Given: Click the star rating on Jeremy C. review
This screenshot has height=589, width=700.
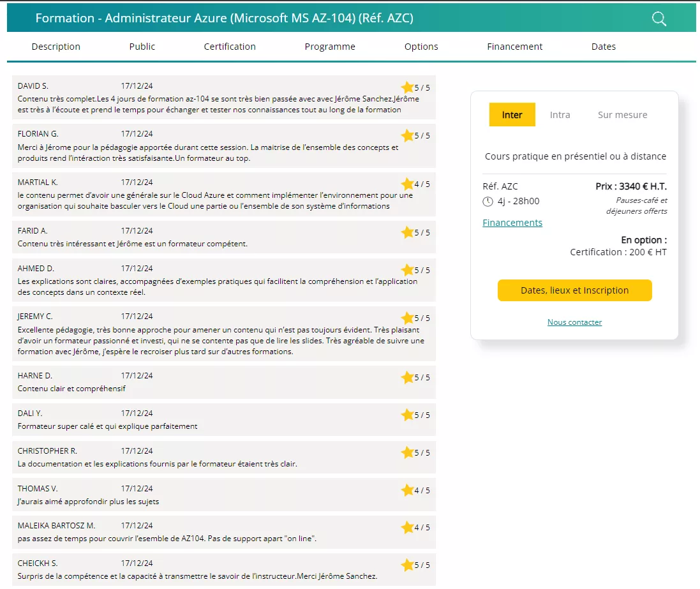Looking at the screenshot, I should pos(407,318).
